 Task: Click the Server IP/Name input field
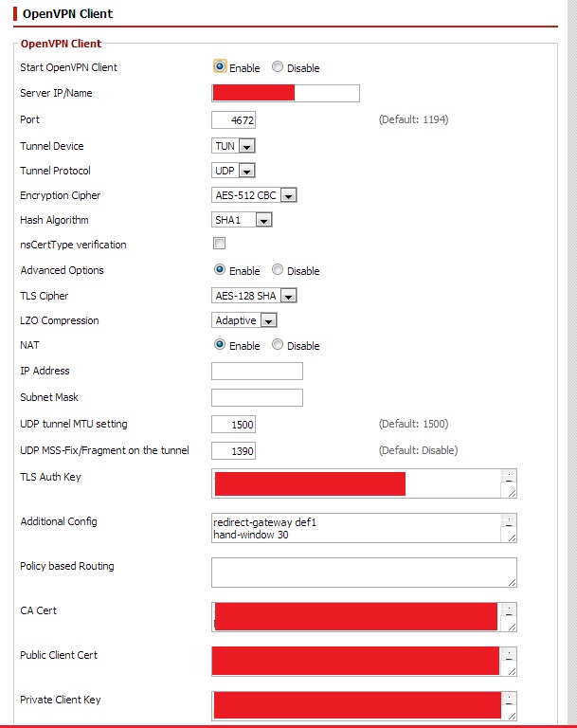285,93
